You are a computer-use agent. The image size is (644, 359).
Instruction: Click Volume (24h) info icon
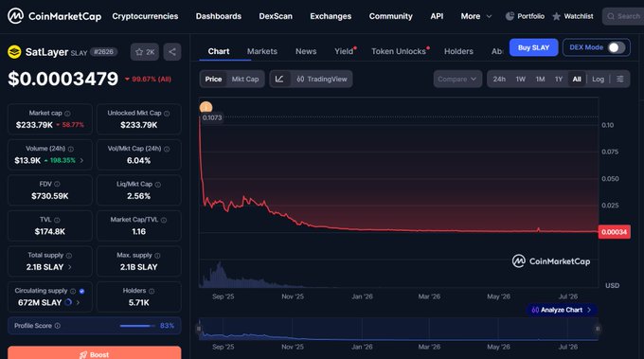click(71, 149)
